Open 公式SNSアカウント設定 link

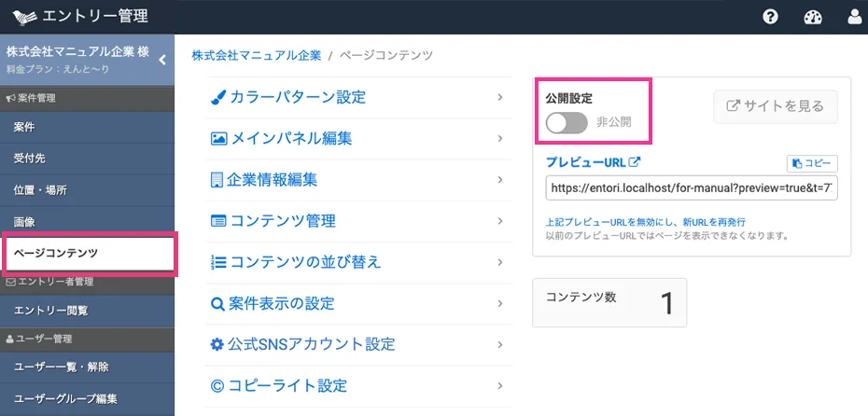(311, 344)
